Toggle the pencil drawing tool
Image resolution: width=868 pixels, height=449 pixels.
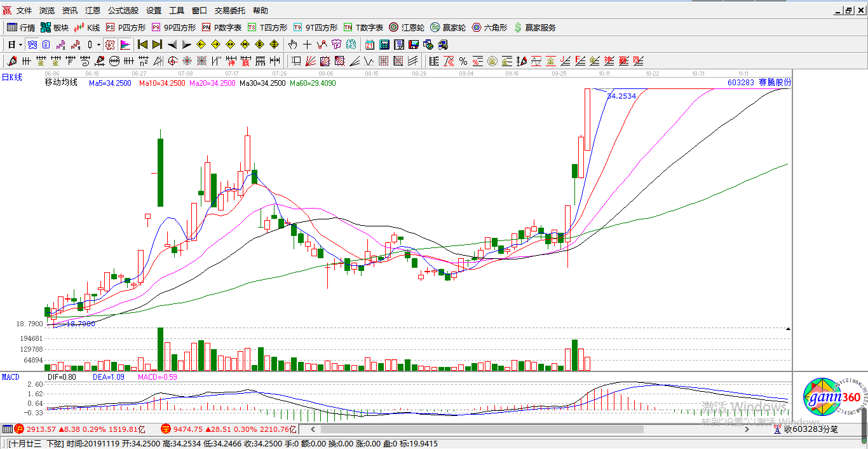[x=11, y=61]
